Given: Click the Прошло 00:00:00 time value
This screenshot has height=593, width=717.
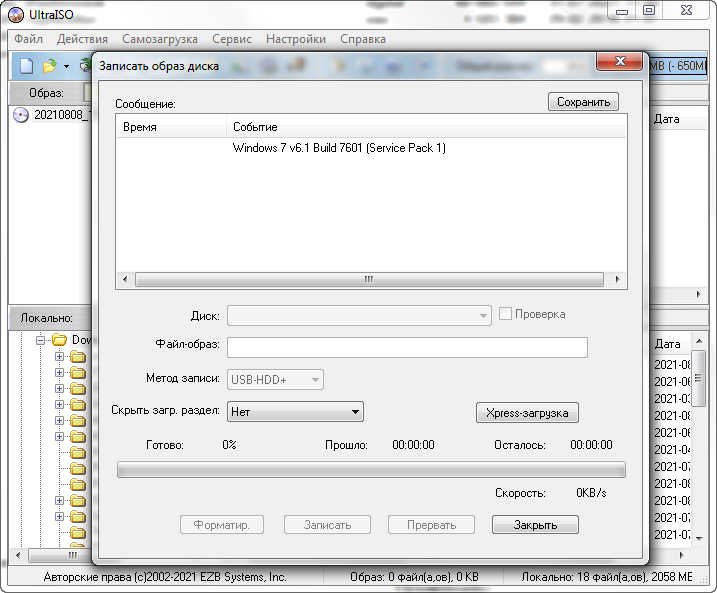Looking at the screenshot, I should pyautogui.click(x=413, y=445).
